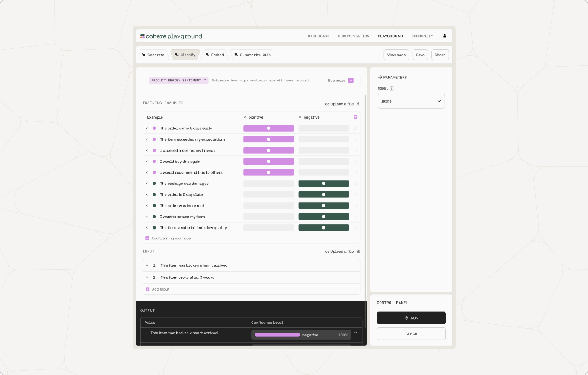588x375 pixels.
Task: Delete example 'The item's material feels low quality'
Action: 146,228
